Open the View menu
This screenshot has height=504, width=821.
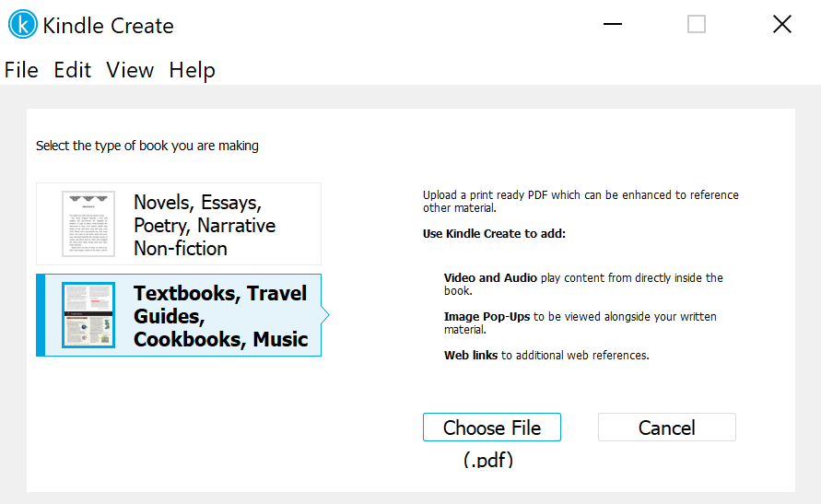point(130,70)
